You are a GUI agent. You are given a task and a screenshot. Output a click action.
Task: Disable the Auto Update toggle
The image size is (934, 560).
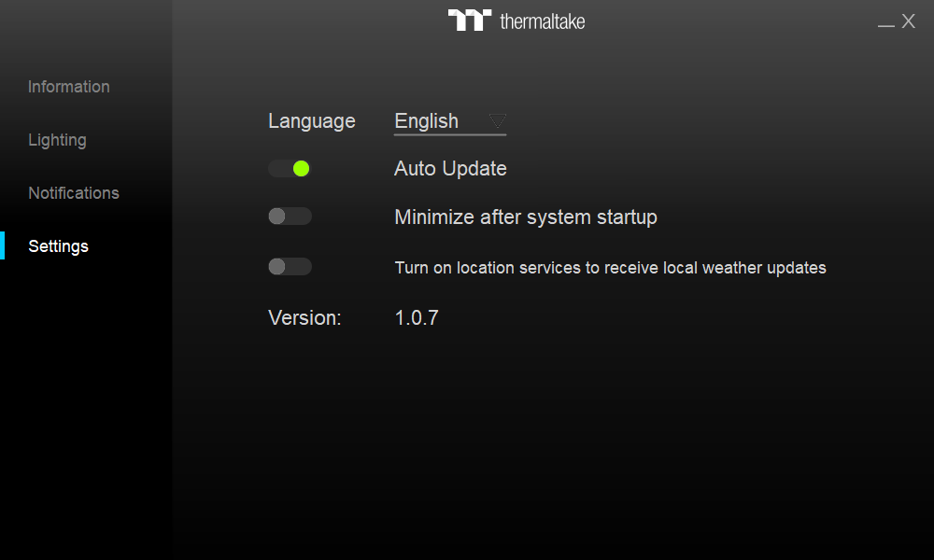coord(290,169)
